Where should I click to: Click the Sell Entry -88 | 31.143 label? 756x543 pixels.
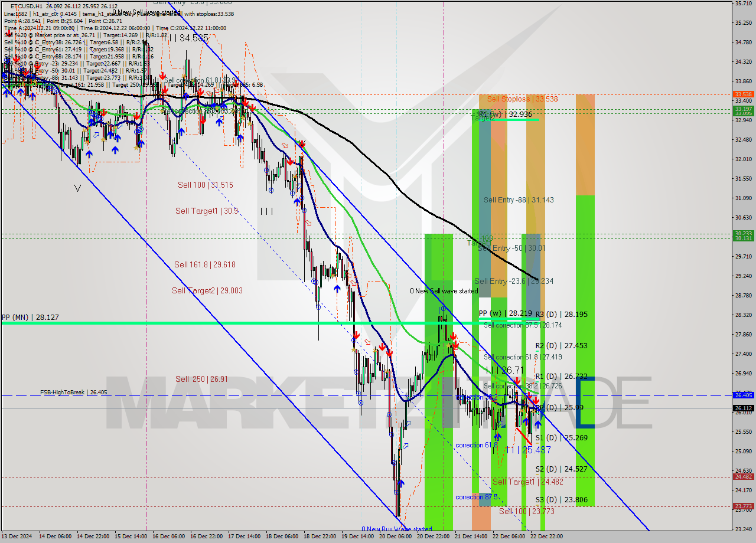(519, 199)
